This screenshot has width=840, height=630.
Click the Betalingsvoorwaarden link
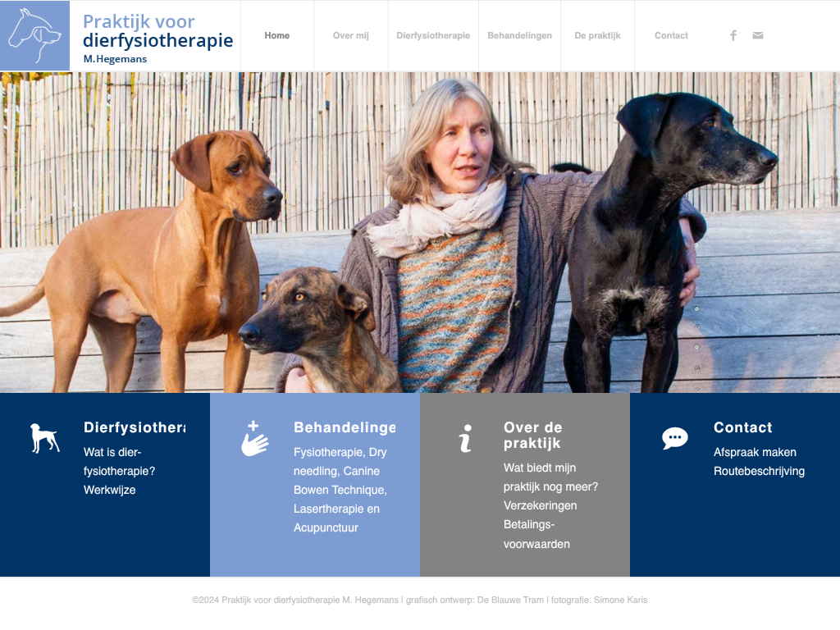click(x=536, y=534)
